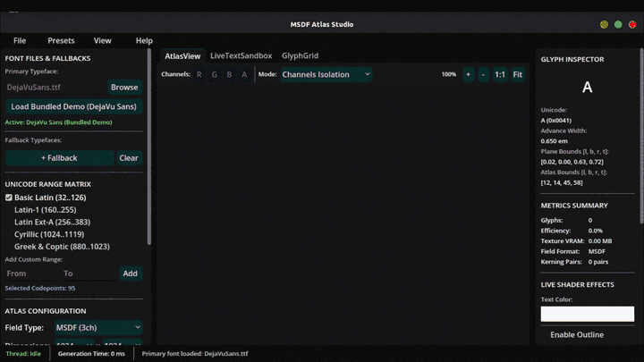Focus the To custom range field
Viewport: 644px width, 362px height.
(x=89, y=274)
